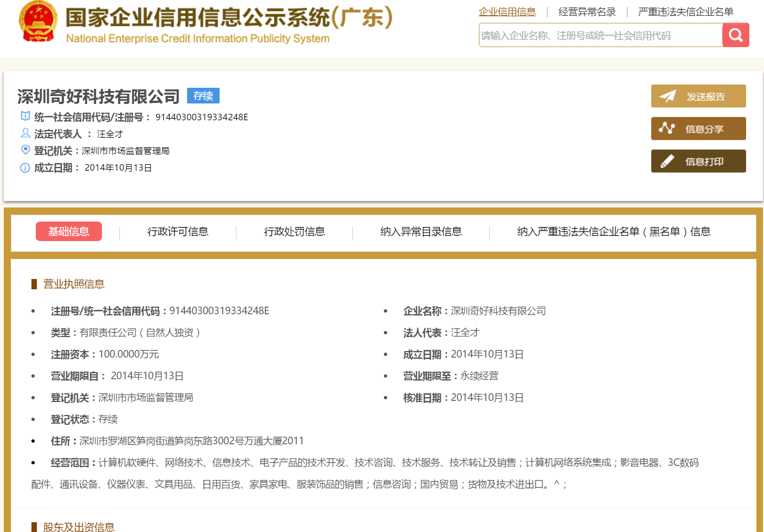Screen dimensions: 764x532
Task: Click the 信息分享 button
Action: pyautogui.click(x=698, y=129)
